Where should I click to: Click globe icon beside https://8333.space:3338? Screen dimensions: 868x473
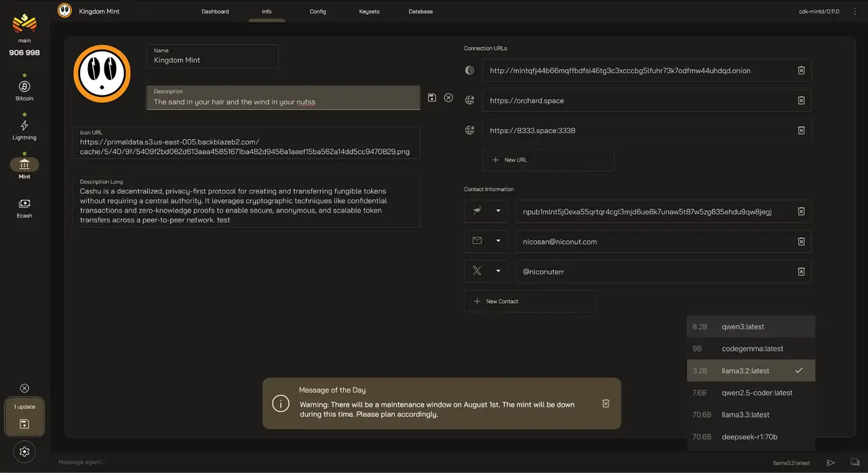[469, 130]
